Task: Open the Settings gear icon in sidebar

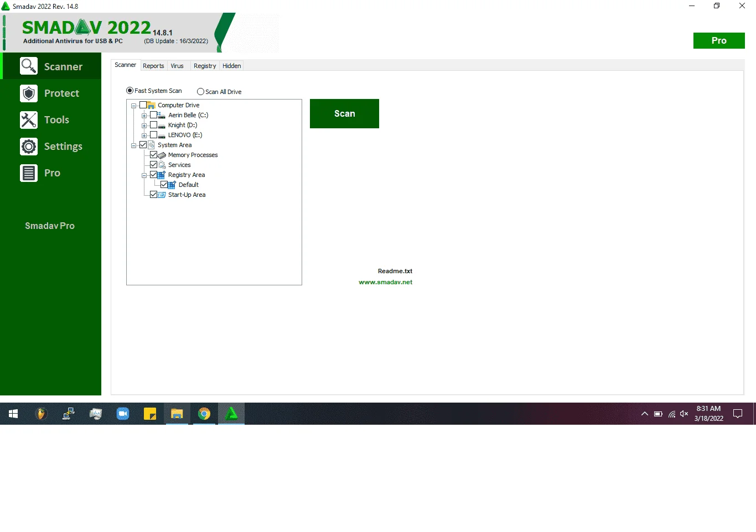Action: (x=29, y=146)
